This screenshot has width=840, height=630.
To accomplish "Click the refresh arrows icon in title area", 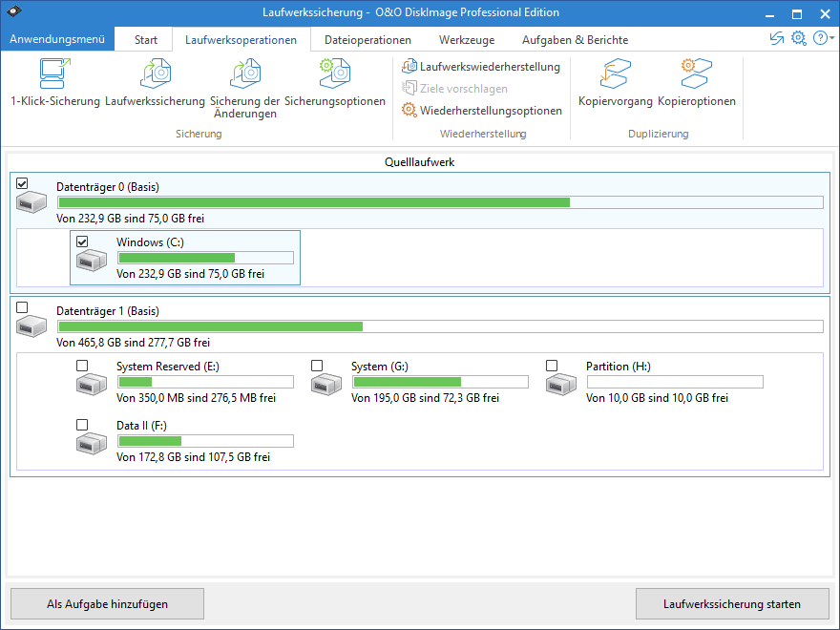I will coord(777,38).
